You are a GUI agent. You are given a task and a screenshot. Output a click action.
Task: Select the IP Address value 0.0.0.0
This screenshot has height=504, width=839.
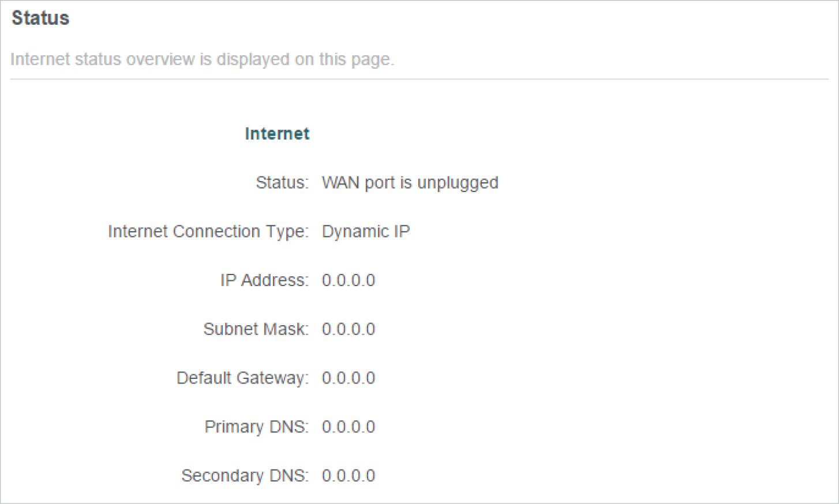(349, 281)
